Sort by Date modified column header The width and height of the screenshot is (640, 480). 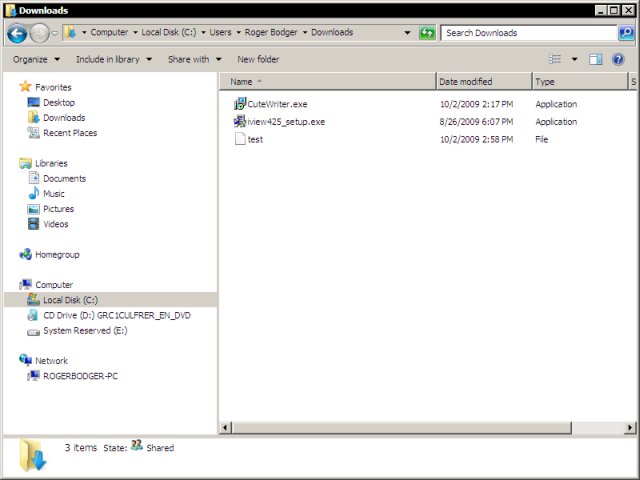pyautogui.click(x=484, y=82)
